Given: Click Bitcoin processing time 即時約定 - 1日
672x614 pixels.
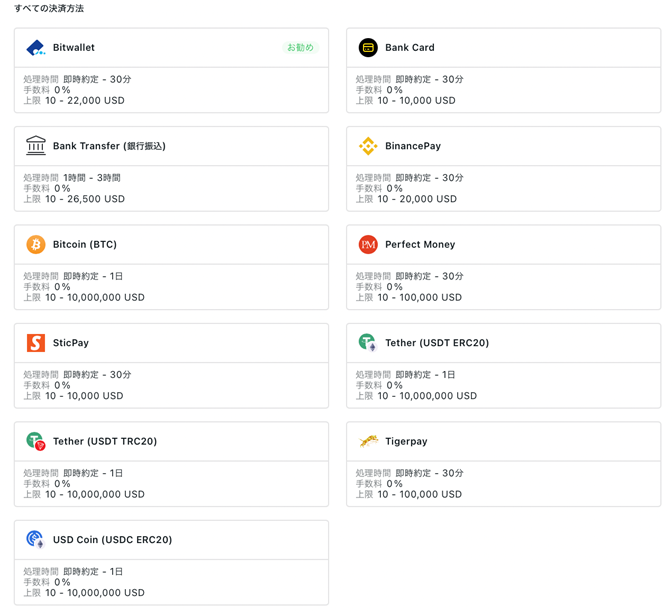Looking at the screenshot, I should pyautogui.click(x=93, y=276).
